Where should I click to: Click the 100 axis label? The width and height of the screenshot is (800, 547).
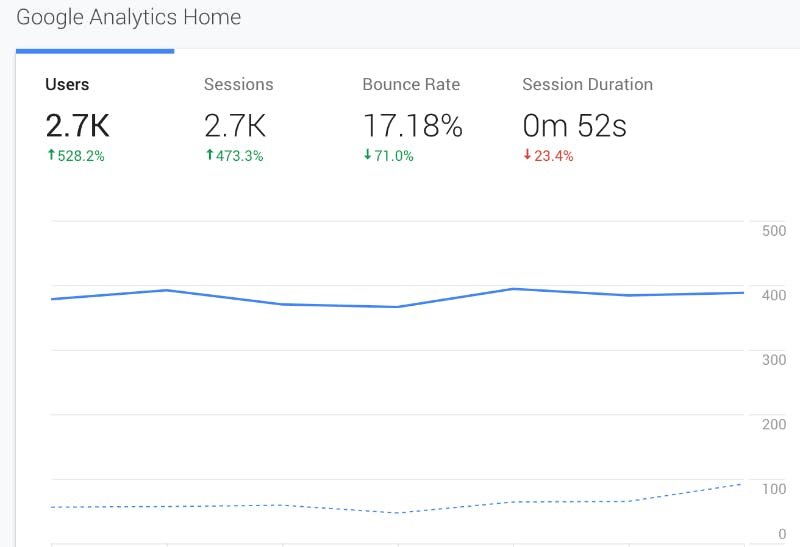[x=773, y=489]
